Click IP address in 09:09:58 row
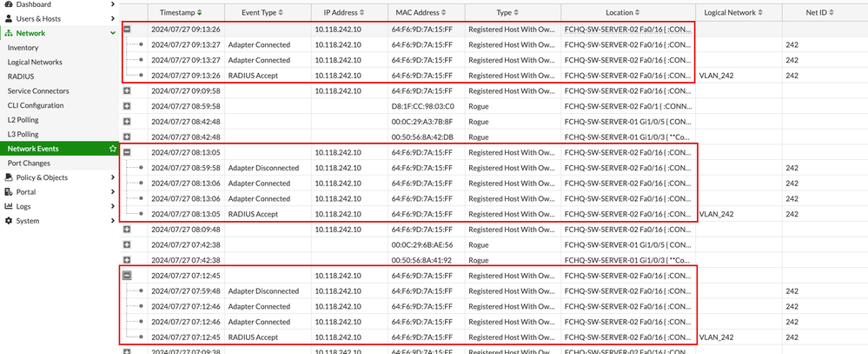Screen dimensions: 868x354 click(338, 90)
